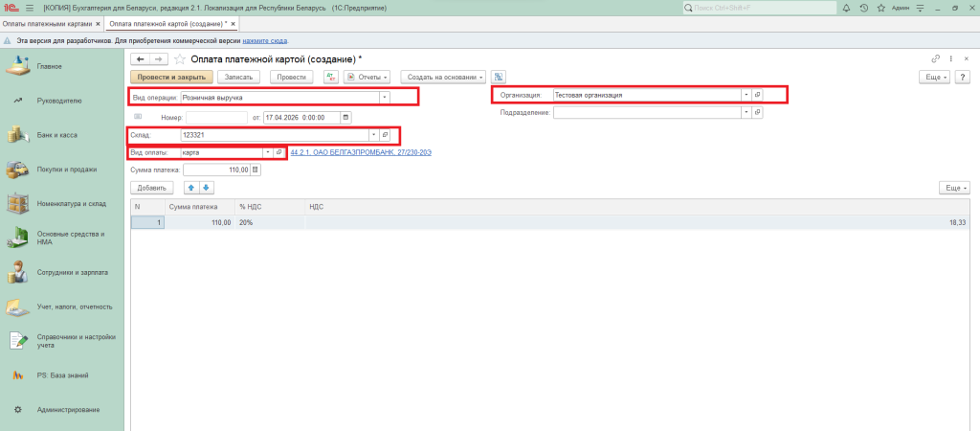This screenshot has height=431, width=980.
Task: Click the open button beside Склад field
Action: (385, 135)
